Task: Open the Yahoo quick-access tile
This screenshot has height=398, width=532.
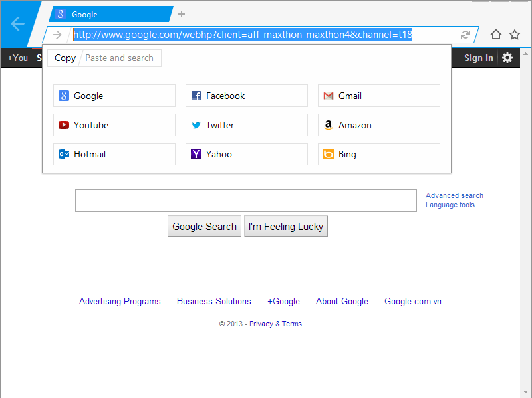Action: point(247,154)
